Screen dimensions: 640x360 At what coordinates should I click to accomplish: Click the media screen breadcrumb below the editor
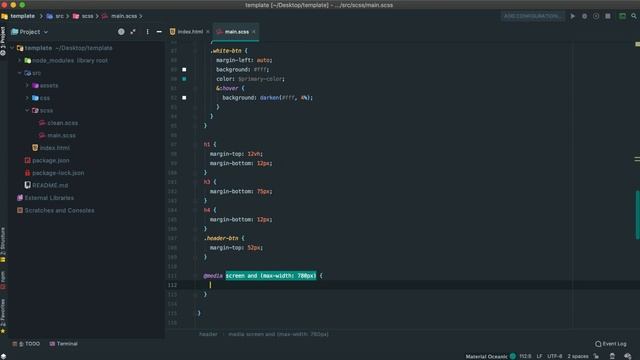278,334
